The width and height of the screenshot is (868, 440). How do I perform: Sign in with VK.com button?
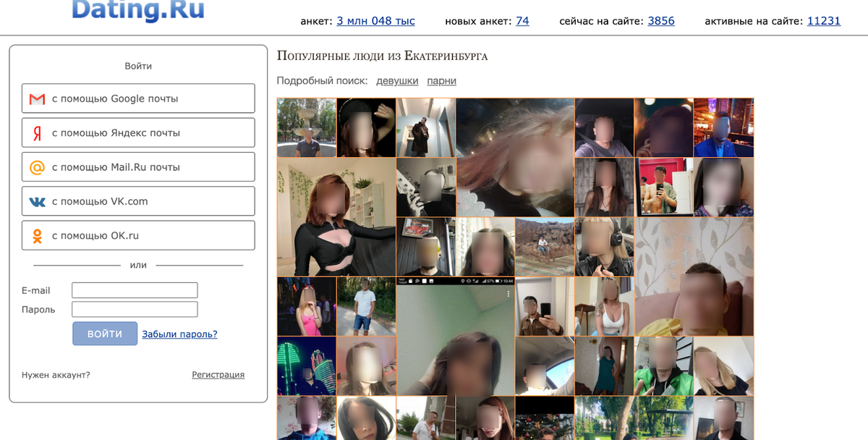tap(138, 201)
